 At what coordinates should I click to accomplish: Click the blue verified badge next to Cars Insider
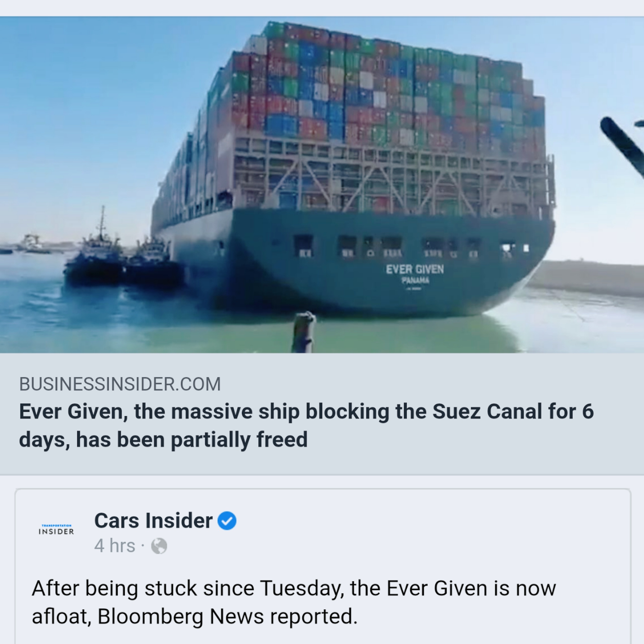pyautogui.click(x=227, y=521)
